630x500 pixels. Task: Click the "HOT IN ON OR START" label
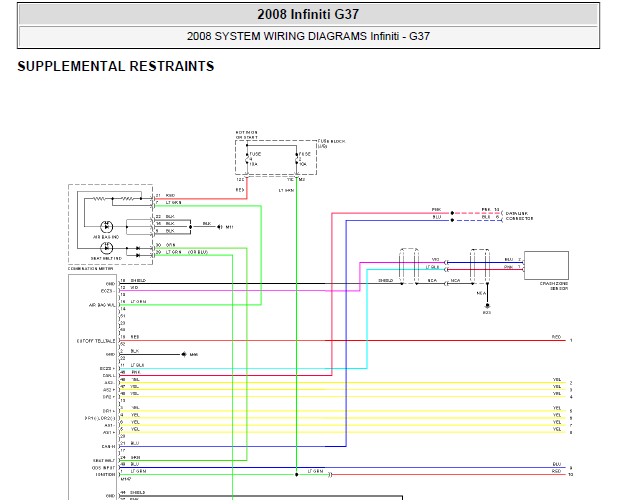click(x=246, y=135)
